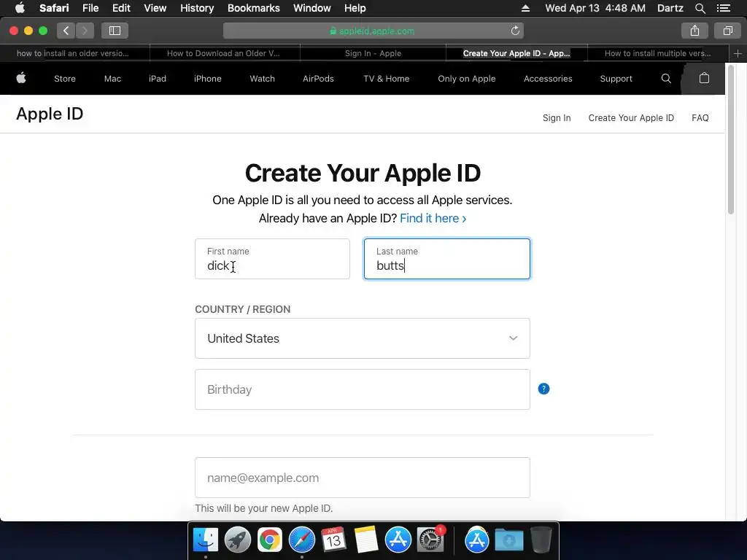Click the Sign In link under Apple ID
The width and height of the screenshot is (747, 560).
(557, 117)
